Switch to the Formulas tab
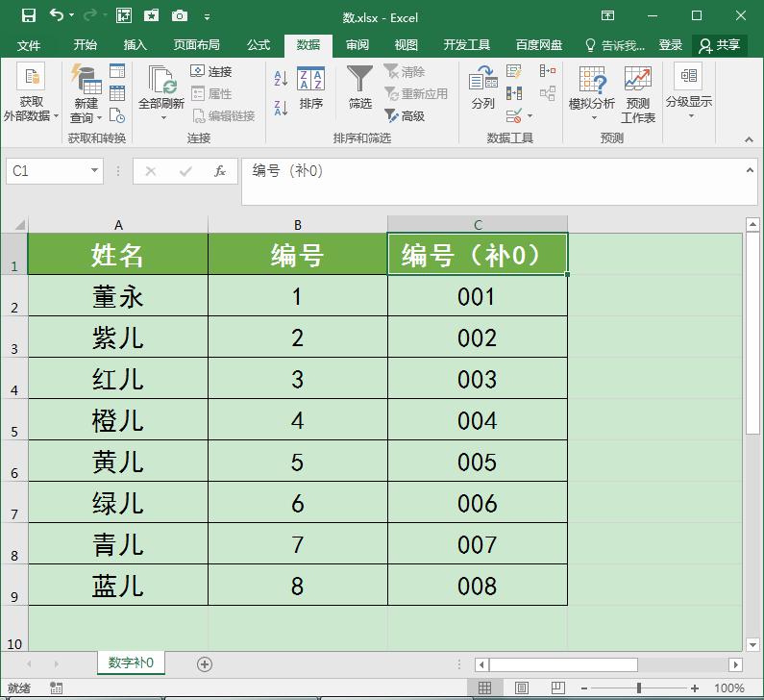 259,45
